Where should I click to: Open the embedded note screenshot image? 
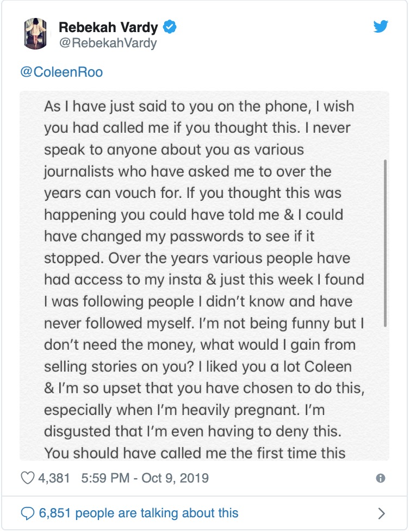[x=204, y=276]
